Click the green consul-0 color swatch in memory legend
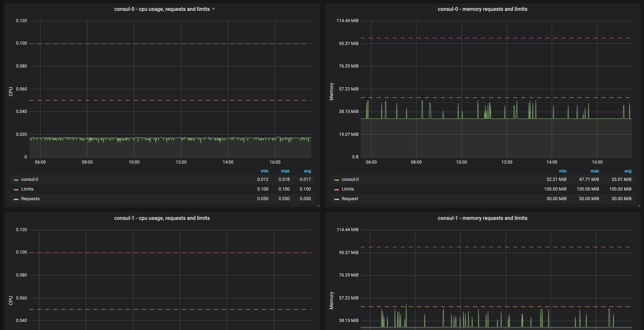The width and height of the screenshot is (644, 330). pyautogui.click(x=336, y=180)
